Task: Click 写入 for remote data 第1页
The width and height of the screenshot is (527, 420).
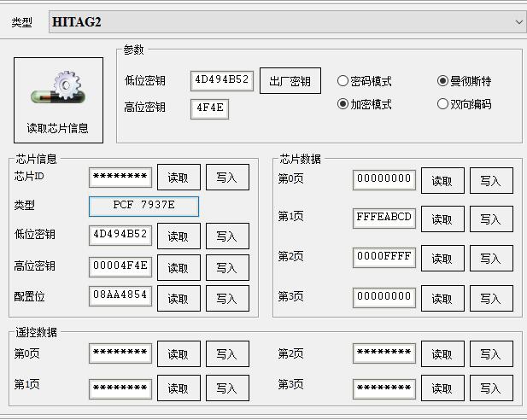Action: point(227,388)
